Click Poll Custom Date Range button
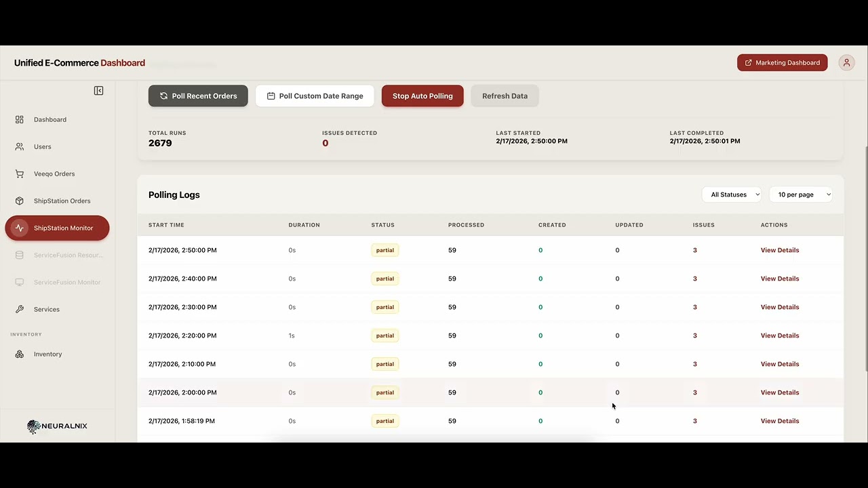 [315, 96]
